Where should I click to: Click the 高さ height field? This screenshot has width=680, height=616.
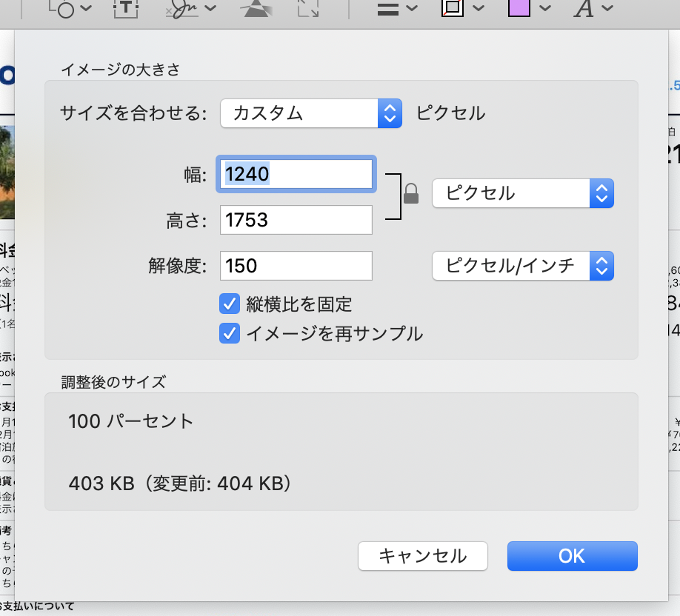click(296, 220)
